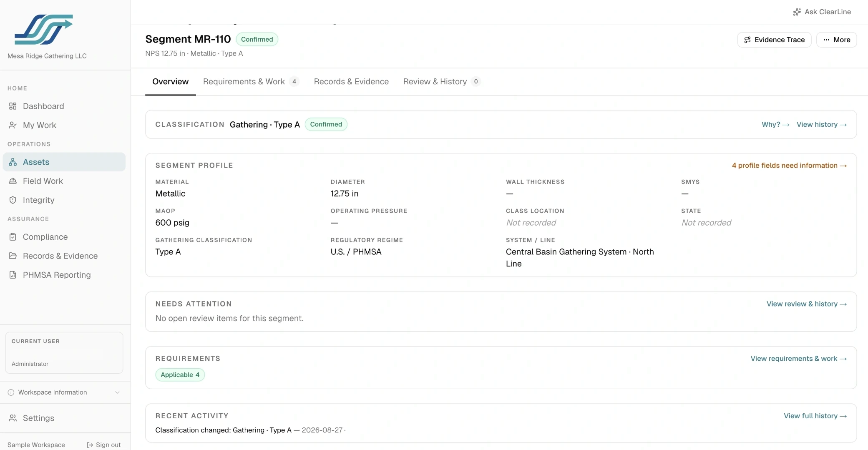The height and width of the screenshot is (450, 868).
Task: Click the Assets hierarchy icon
Action: click(13, 162)
